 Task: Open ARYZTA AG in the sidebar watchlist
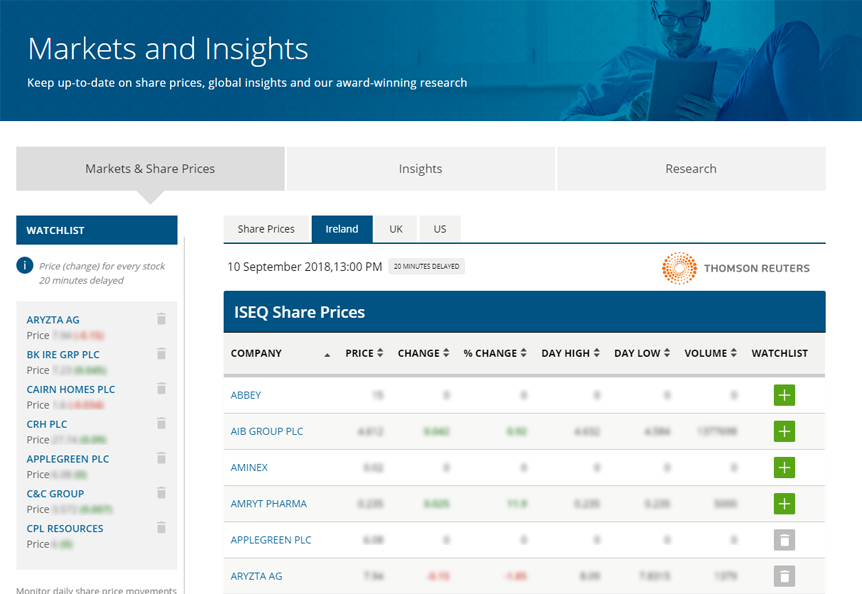click(x=53, y=320)
